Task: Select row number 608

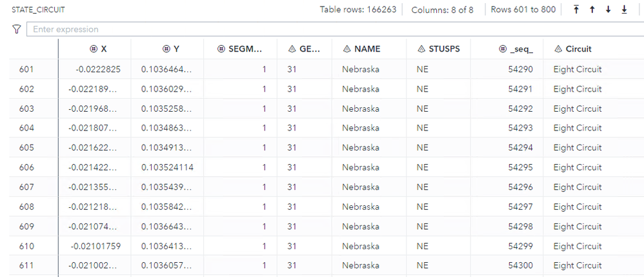Action: [x=26, y=207]
